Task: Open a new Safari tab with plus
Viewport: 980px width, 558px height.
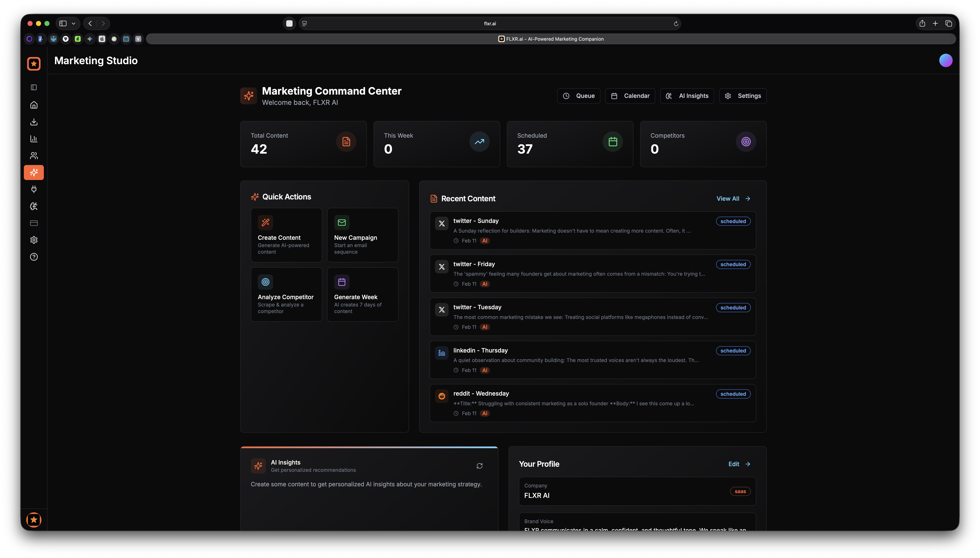Action: tap(935, 23)
